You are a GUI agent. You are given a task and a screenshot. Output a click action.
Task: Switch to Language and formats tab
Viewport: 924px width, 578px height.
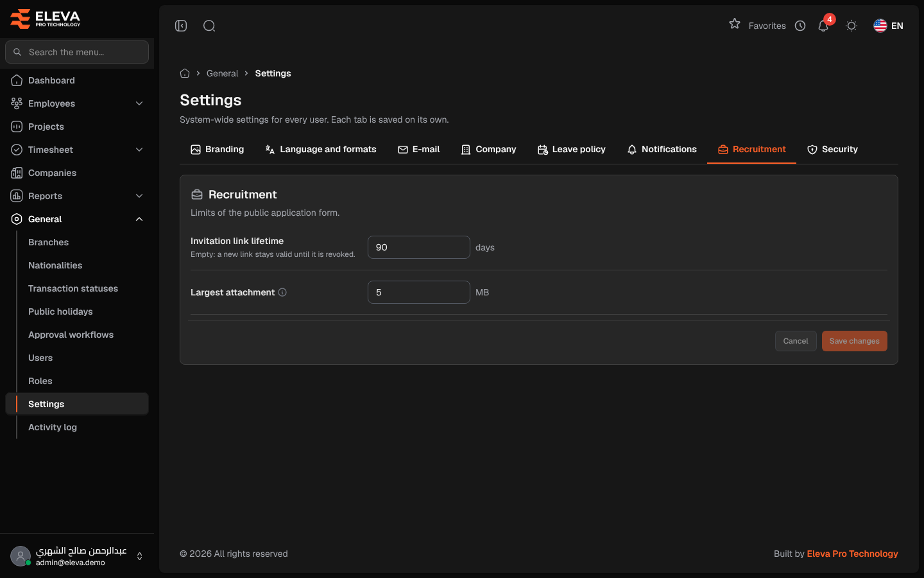pos(321,149)
